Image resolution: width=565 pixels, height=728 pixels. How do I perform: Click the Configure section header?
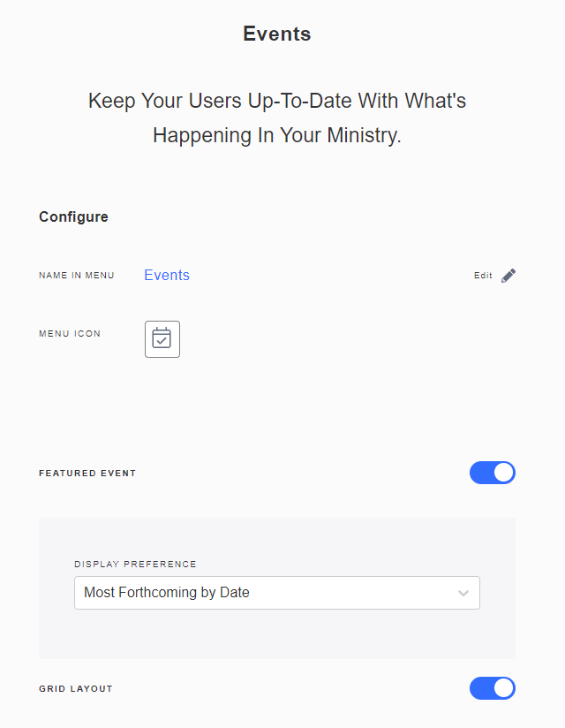[x=73, y=216]
